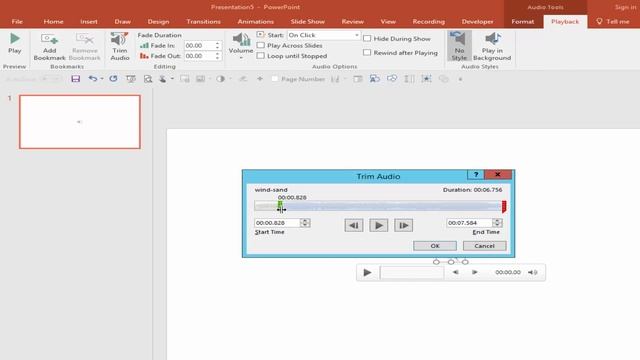Click the audio player progress track on slide

click(412, 272)
